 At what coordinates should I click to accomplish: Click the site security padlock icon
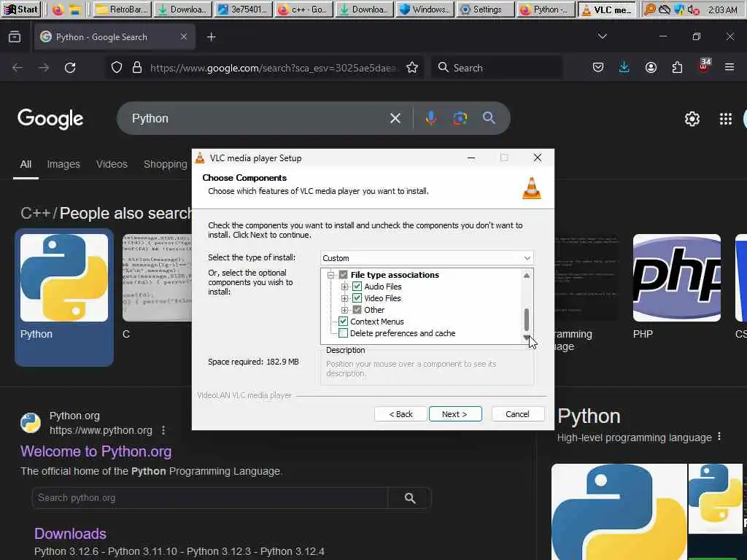point(137,68)
